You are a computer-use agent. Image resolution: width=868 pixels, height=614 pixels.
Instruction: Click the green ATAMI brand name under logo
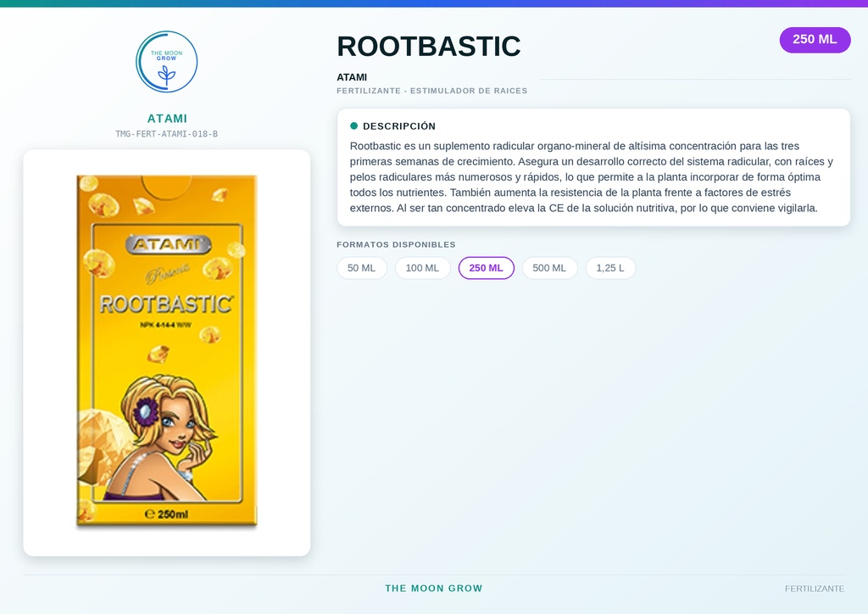pos(167,119)
